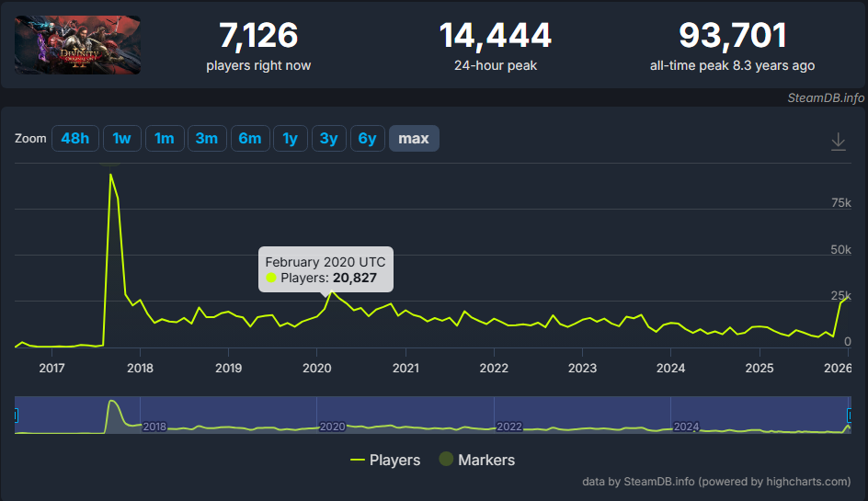This screenshot has width=868, height=501.
Task: Click the SteamDB.info credit text
Action: tap(826, 98)
